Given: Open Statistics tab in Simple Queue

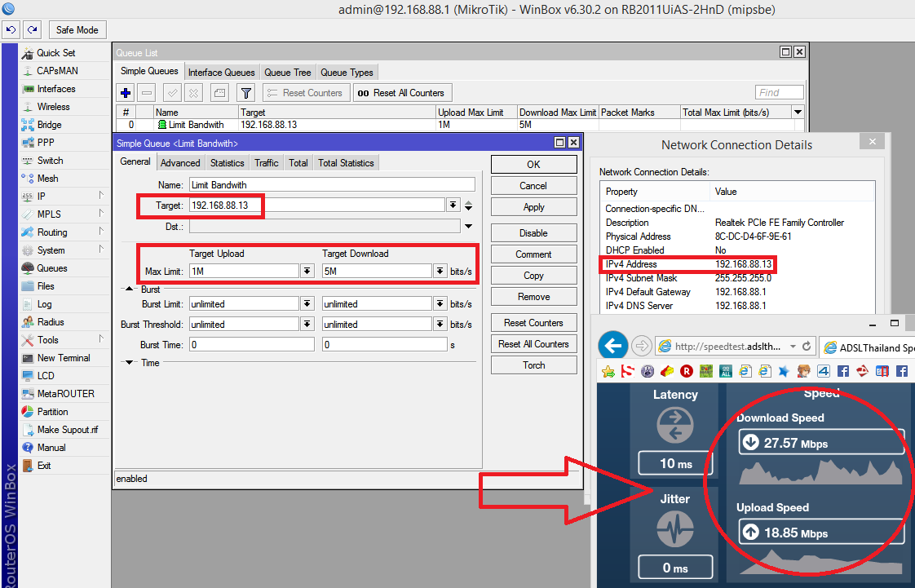Looking at the screenshot, I should [x=227, y=163].
